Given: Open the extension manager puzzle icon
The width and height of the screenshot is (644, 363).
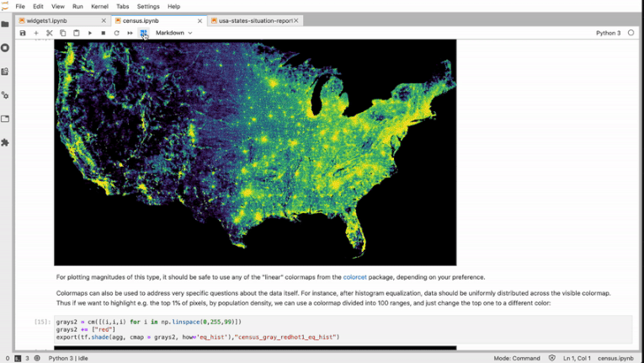Looking at the screenshot, I should 5,142.
